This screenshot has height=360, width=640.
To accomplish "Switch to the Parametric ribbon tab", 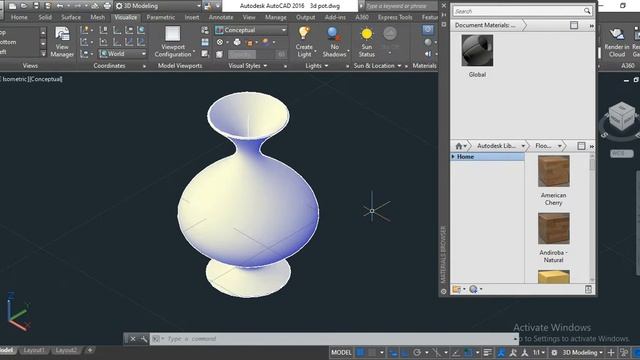I will click(x=160, y=17).
